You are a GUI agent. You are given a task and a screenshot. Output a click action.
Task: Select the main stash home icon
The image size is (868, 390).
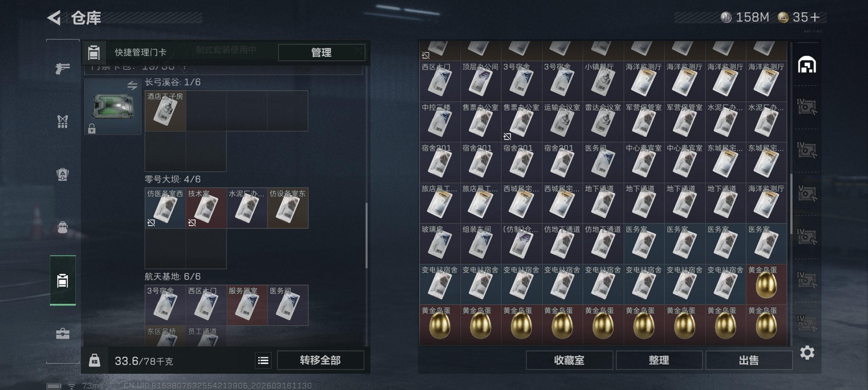[807, 64]
